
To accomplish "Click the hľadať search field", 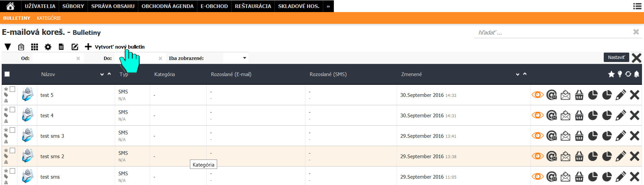I will pyautogui.click(x=554, y=33).
